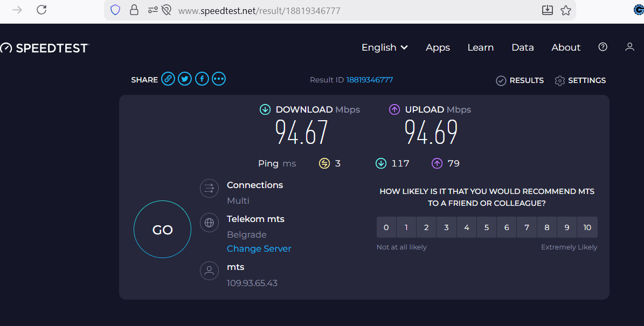Open the tracking protection shield icon
The image size is (644, 326).
pyautogui.click(x=115, y=10)
